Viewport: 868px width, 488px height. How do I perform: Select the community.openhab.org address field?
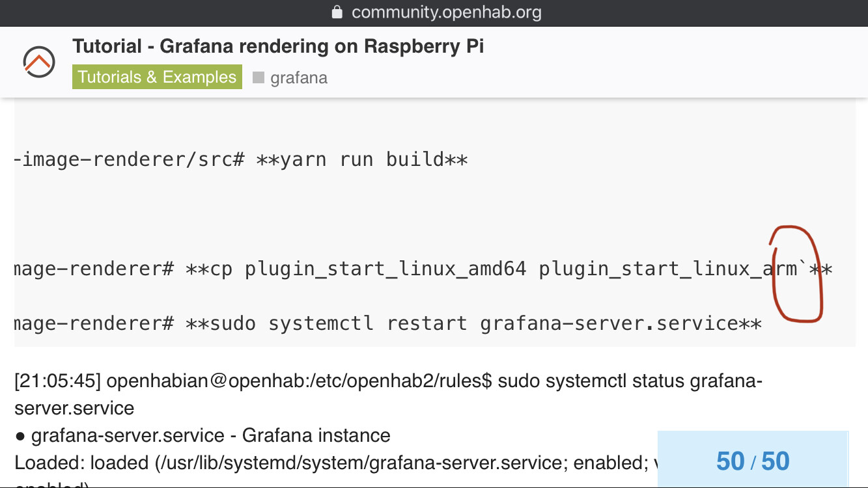point(446,12)
